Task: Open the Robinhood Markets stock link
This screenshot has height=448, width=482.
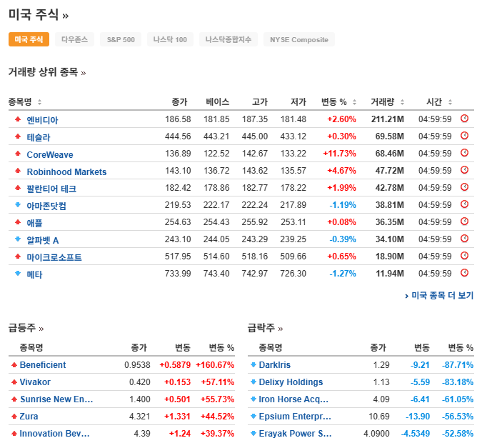Action: [x=66, y=171]
